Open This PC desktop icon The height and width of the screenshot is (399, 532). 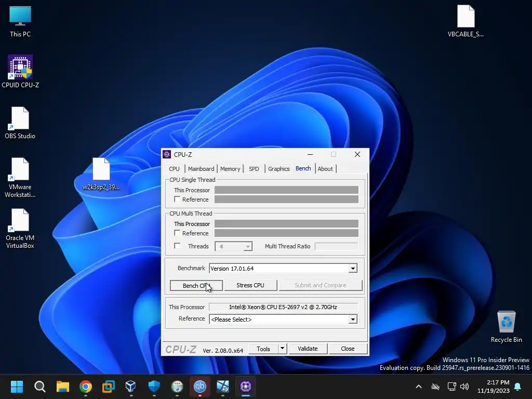pos(20,21)
